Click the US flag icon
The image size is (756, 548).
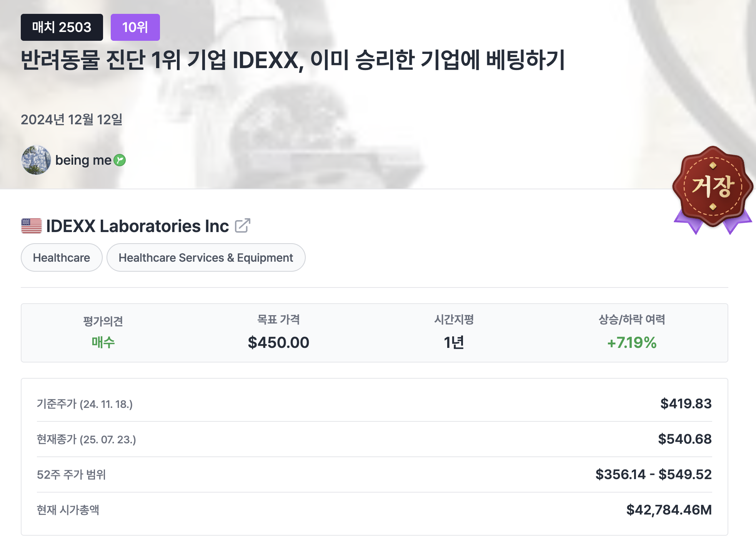pos(31,226)
